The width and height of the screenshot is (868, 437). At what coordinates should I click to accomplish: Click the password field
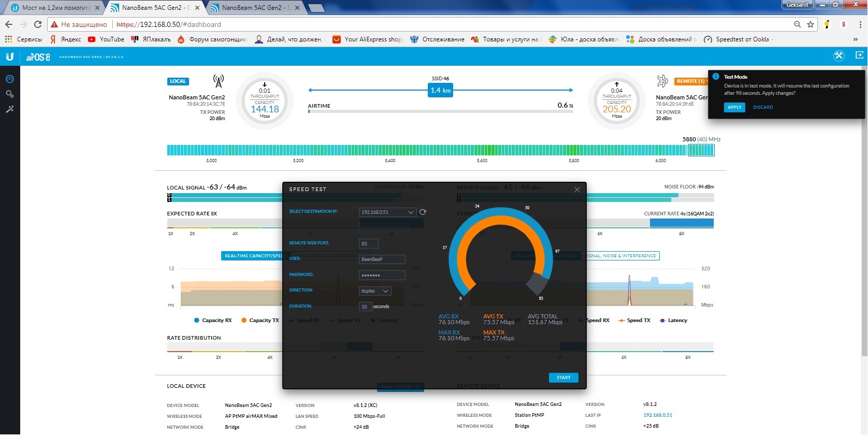(382, 275)
